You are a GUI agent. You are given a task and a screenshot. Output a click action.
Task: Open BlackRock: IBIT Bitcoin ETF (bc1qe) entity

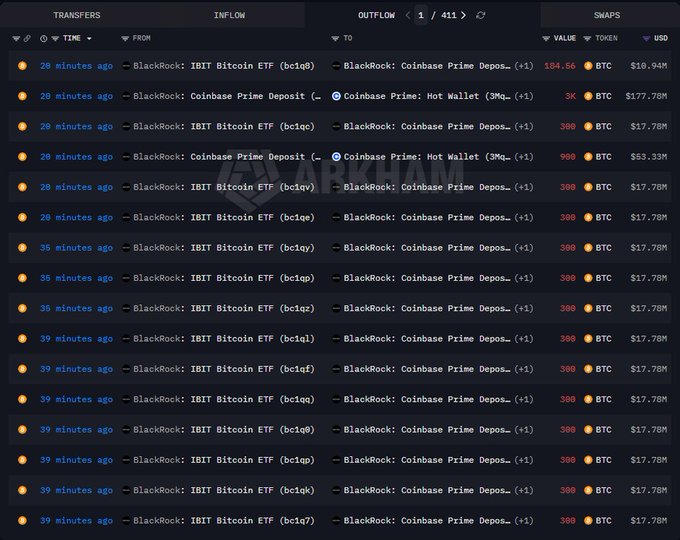tap(224, 218)
